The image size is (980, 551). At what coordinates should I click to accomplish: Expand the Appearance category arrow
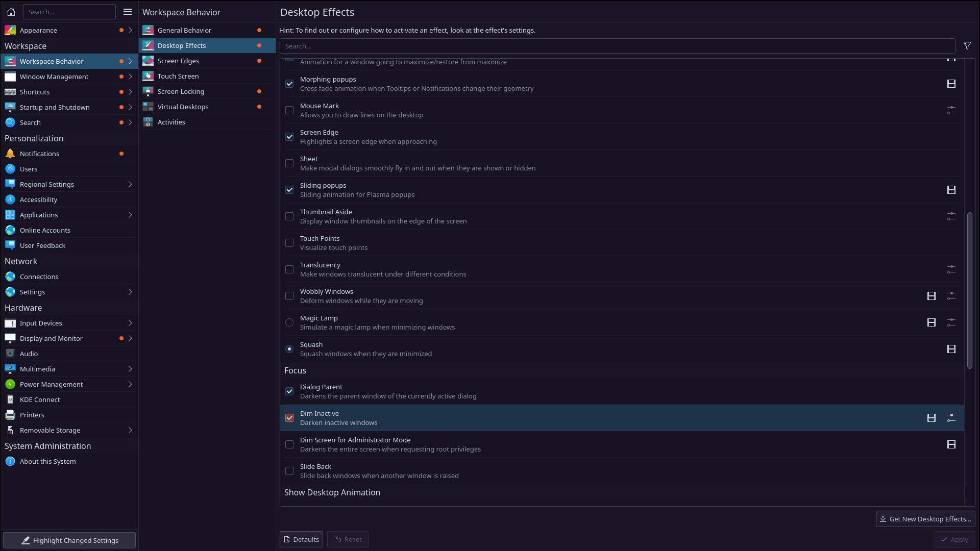point(130,30)
